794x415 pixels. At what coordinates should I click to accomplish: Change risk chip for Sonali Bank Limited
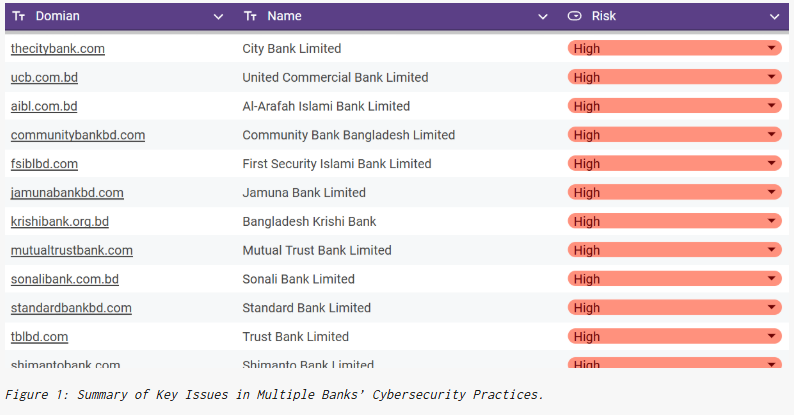674,279
